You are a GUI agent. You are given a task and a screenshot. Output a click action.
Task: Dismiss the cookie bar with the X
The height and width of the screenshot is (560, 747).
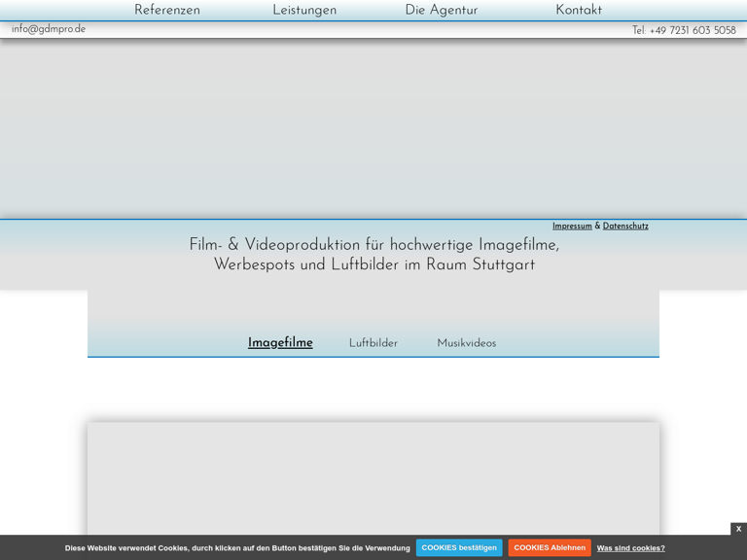tap(738, 529)
